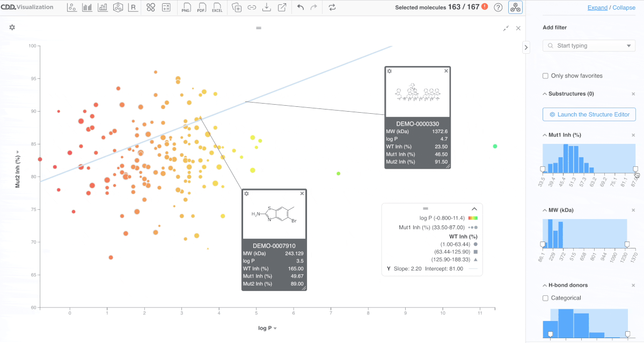The width and height of the screenshot is (644, 343).
Task: Select the scatter plot chart type
Action: 72,8
